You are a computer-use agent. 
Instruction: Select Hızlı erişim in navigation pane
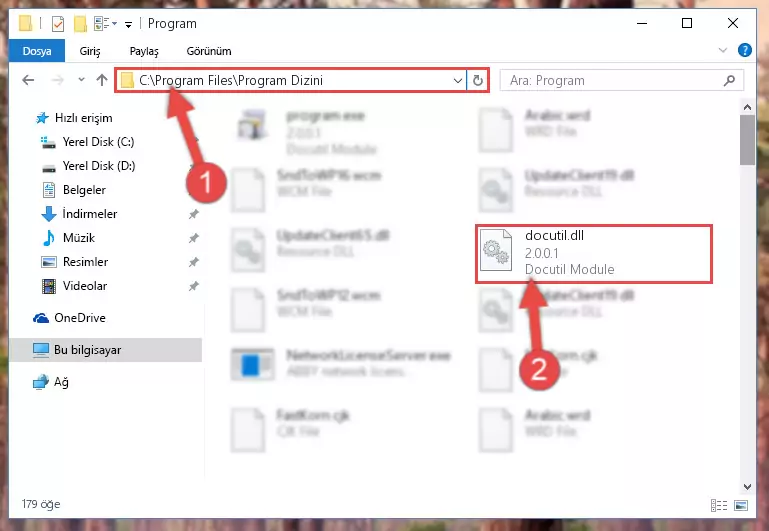click(x=83, y=118)
